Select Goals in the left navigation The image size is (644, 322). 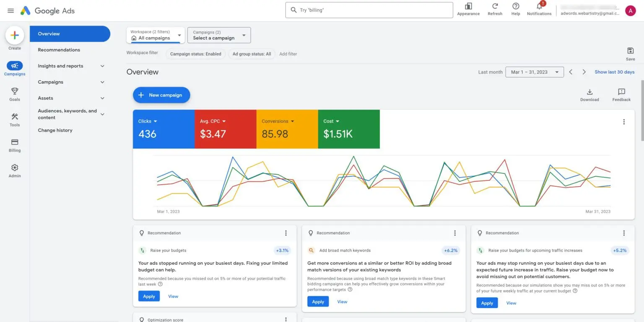coord(15,94)
